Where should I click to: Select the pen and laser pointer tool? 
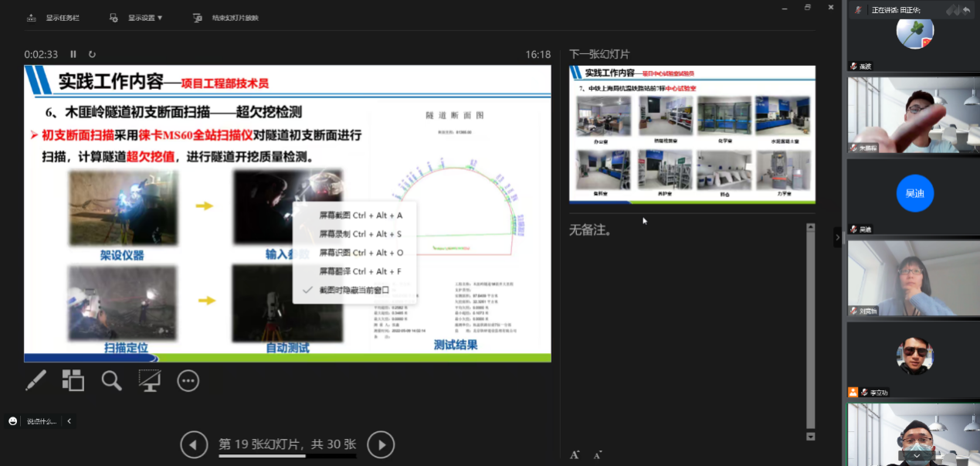(x=36, y=380)
